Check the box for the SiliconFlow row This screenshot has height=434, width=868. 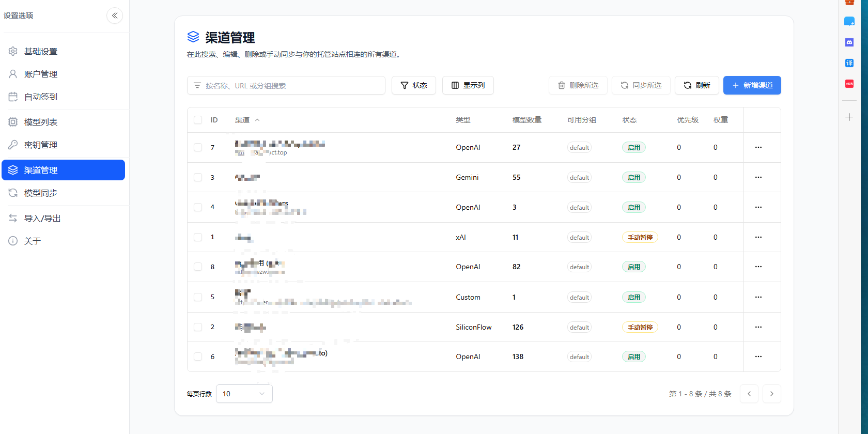[x=198, y=327]
